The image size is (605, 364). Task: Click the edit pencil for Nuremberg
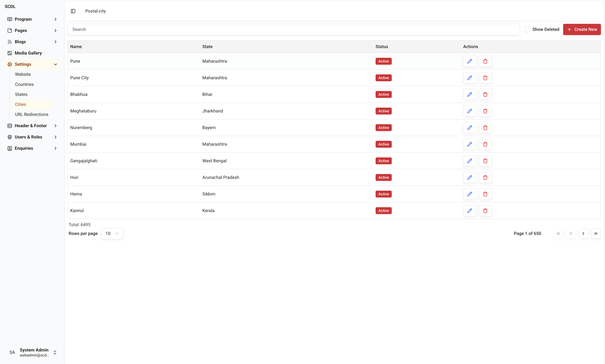[469, 127]
